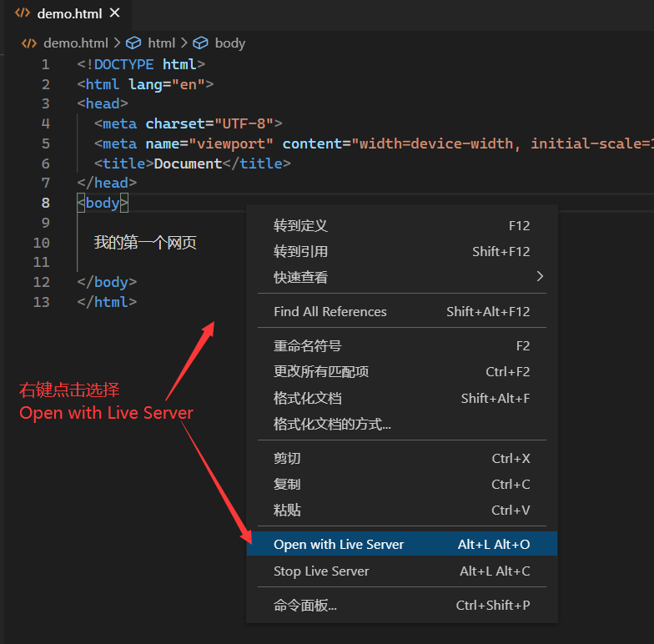Click the html element breadcrumb cube icon
The image size is (654, 644).
pos(133,43)
